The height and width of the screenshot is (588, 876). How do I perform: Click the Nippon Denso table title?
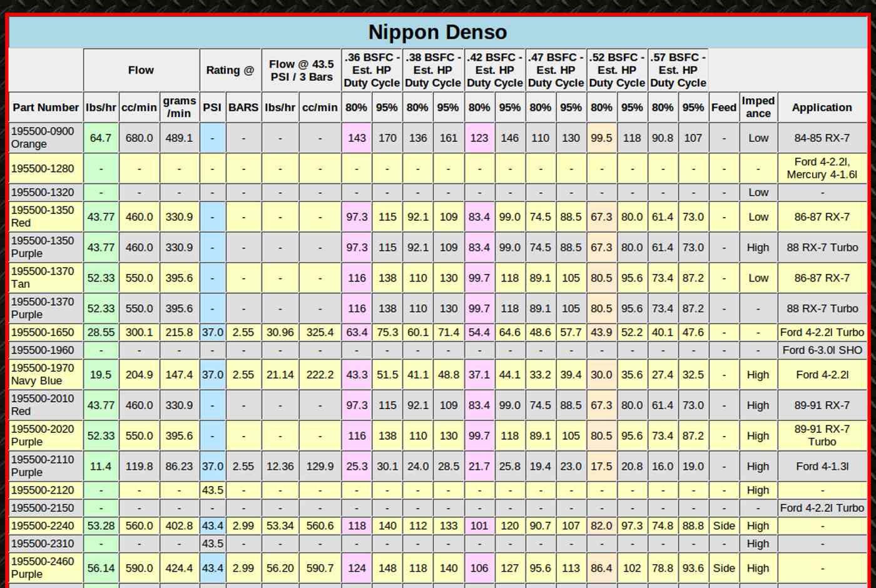[437, 32]
